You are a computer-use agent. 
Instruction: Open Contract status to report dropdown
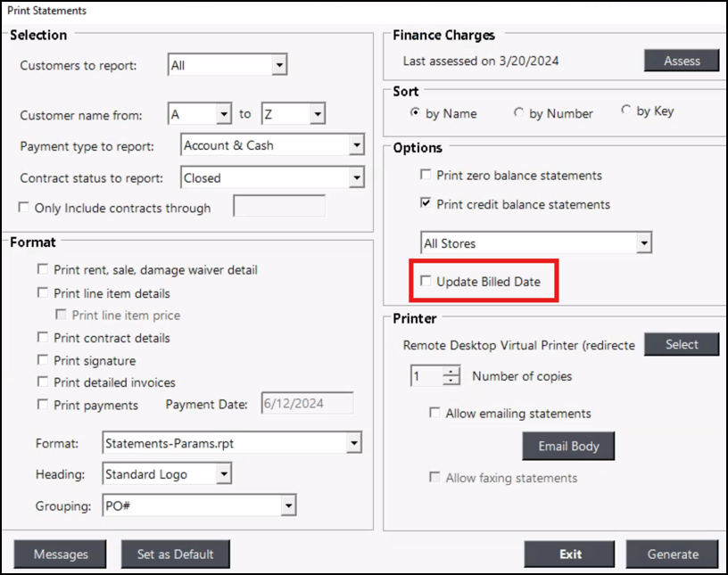point(357,178)
